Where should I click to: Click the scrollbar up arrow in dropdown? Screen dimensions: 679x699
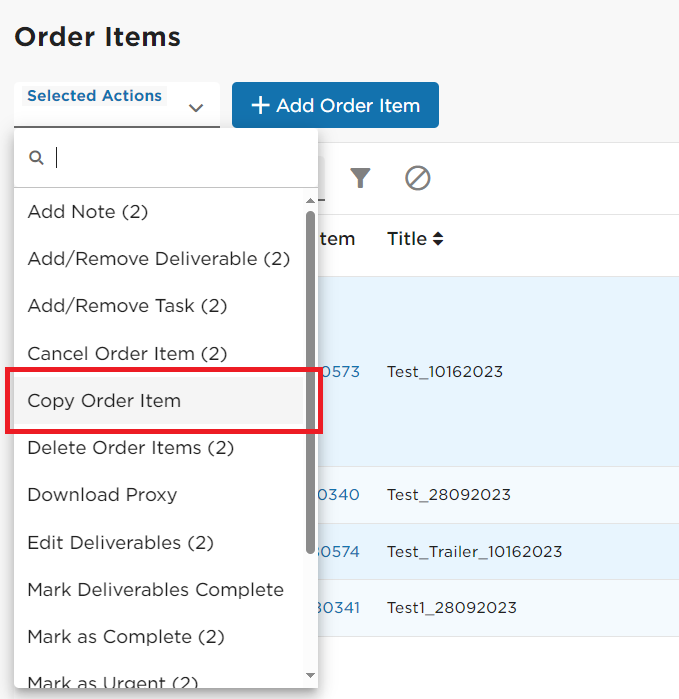(311, 201)
